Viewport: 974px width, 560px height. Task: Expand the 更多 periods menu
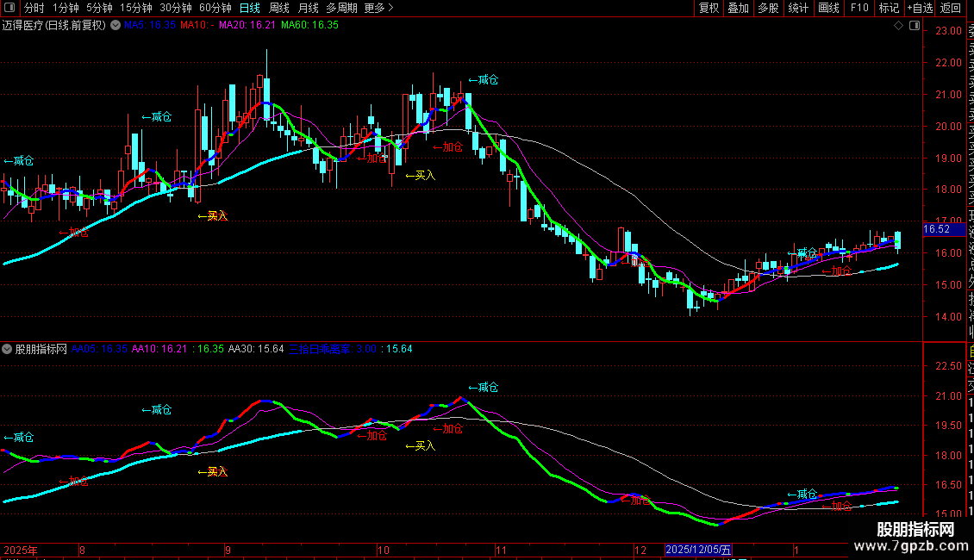click(x=378, y=8)
